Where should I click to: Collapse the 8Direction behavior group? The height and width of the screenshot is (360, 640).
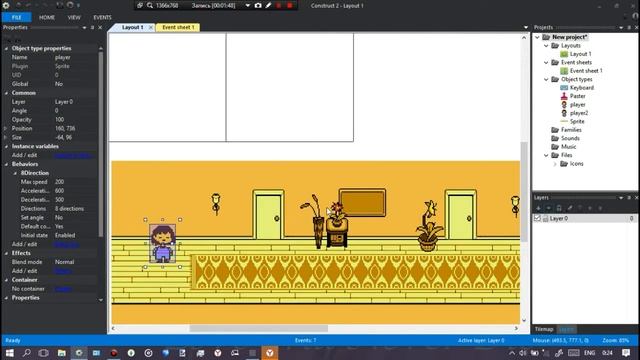(x=15, y=173)
